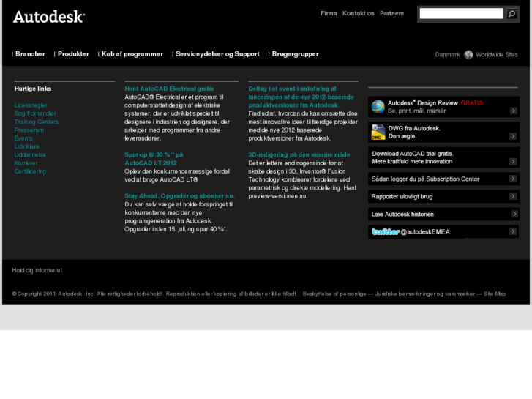Click inside the search text field
Screen dimensions: 532x399
[462, 14]
